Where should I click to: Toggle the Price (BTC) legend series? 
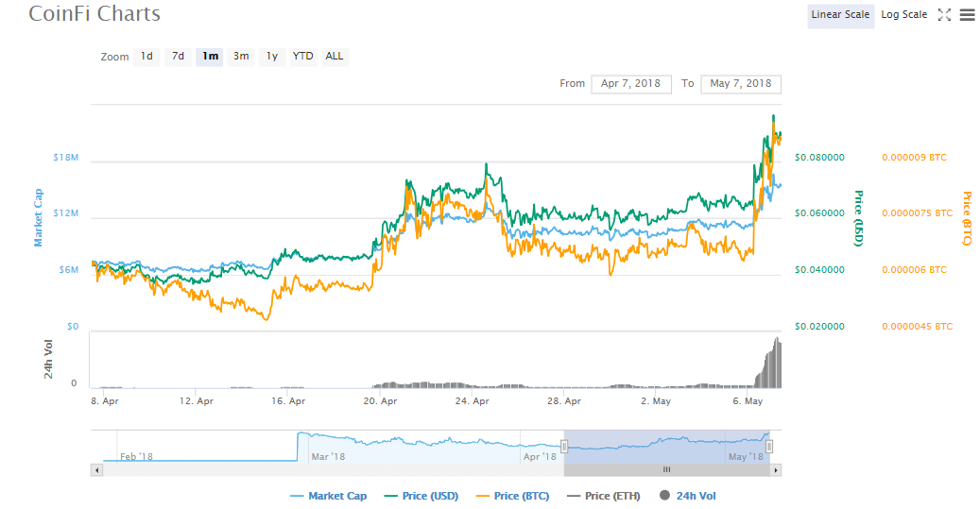(514, 496)
